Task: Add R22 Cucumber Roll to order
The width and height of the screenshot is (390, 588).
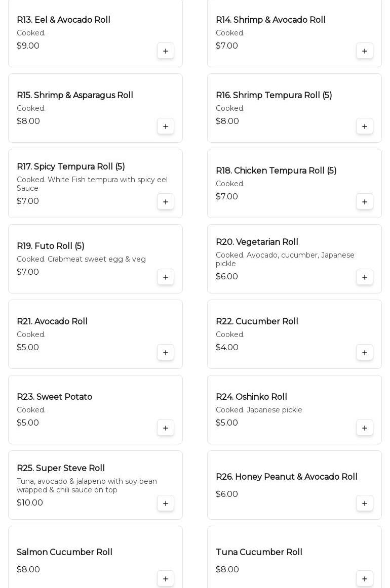Action: coord(365,353)
